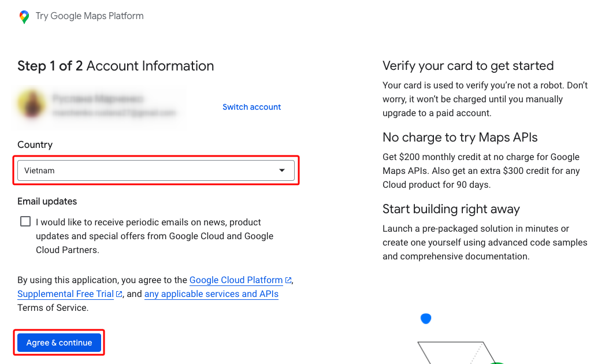Enable the email updates checkbox
The image size is (605, 364).
pos(25,221)
